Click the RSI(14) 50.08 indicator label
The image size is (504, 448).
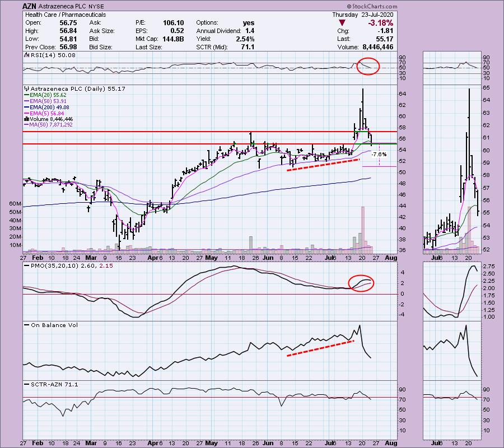[53, 55]
